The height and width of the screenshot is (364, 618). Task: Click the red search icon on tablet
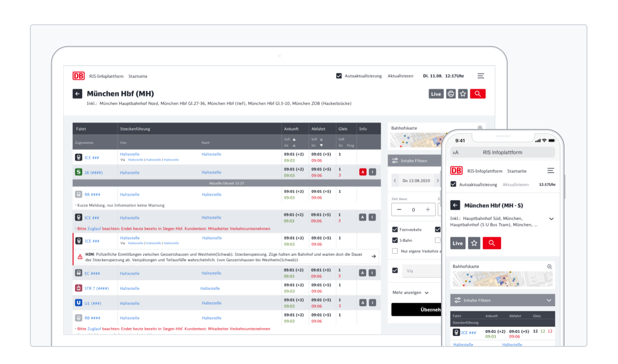tap(478, 94)
